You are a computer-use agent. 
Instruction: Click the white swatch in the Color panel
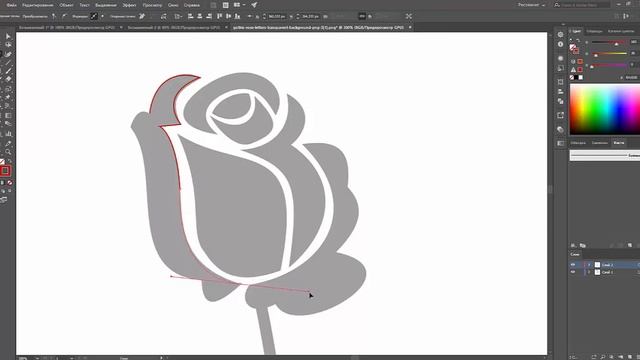pyautogui.click(x=581, y=78)
